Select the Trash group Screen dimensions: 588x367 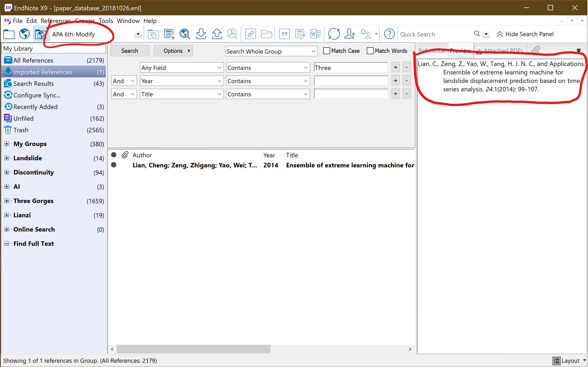pyautogui.click(x=54, y=130)
